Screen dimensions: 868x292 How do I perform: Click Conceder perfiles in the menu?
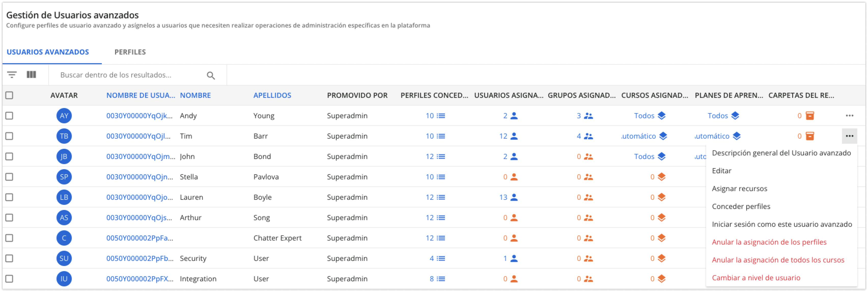(x=741, y=206)
